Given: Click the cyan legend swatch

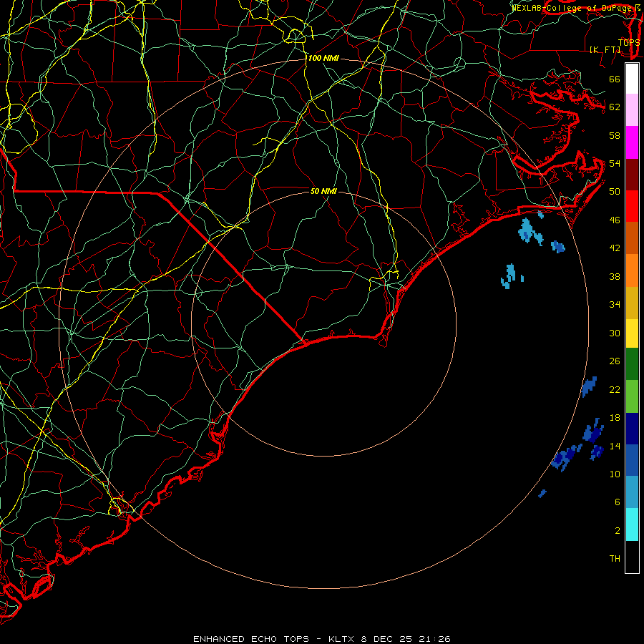Looking at the screenshot, I should tap(632, 525).
